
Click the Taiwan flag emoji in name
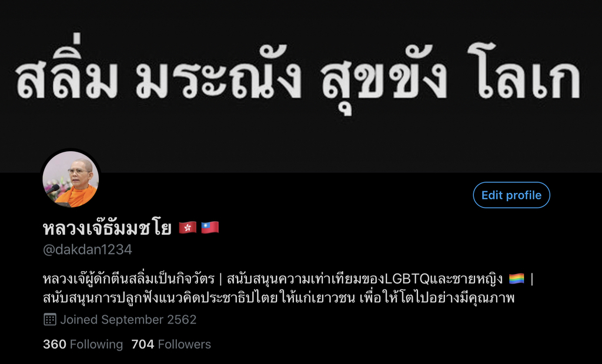point(210,228)
